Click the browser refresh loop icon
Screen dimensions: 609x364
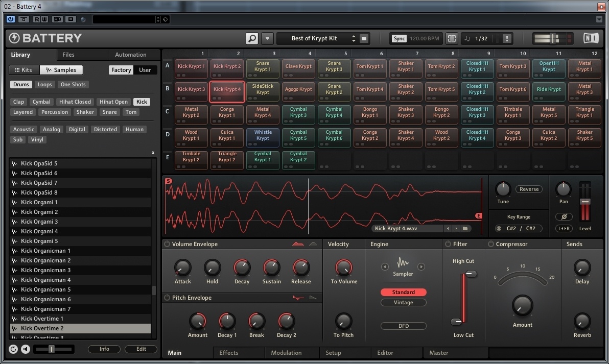pos(13,349)
